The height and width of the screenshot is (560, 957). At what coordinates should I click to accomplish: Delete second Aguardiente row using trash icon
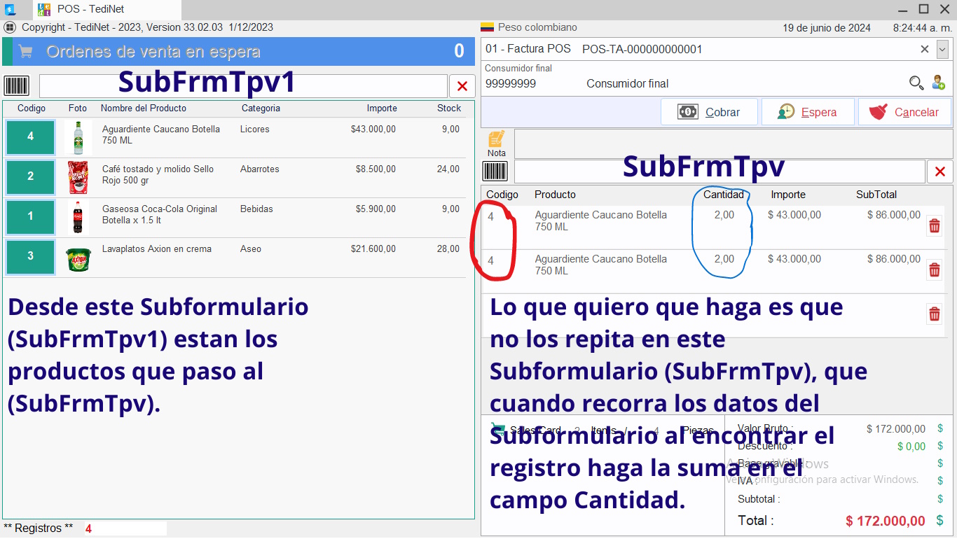tap(934, 270)
